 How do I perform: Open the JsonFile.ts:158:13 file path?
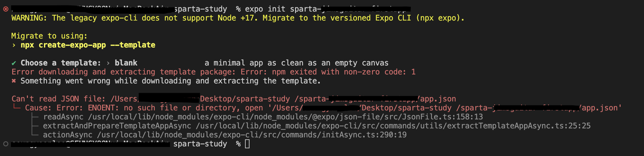(x=285, y=117)
